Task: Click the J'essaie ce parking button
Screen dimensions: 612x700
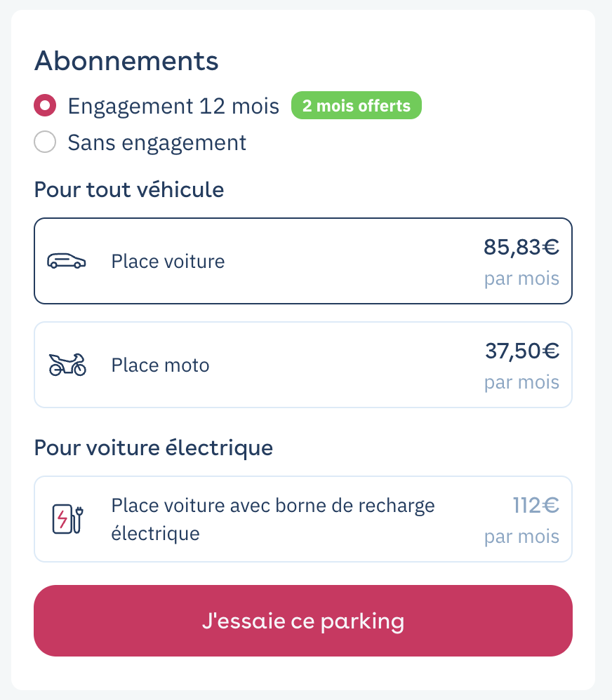Action: [303, 621]
